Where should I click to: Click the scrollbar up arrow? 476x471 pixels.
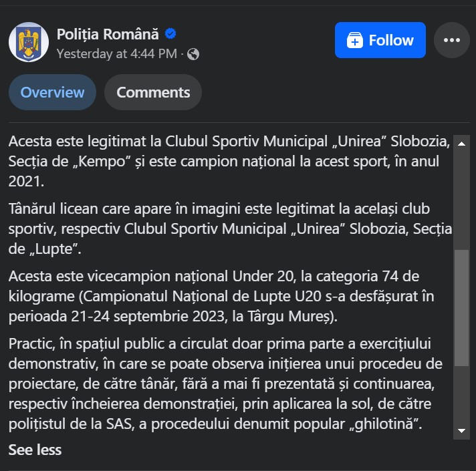pos(461,144)
